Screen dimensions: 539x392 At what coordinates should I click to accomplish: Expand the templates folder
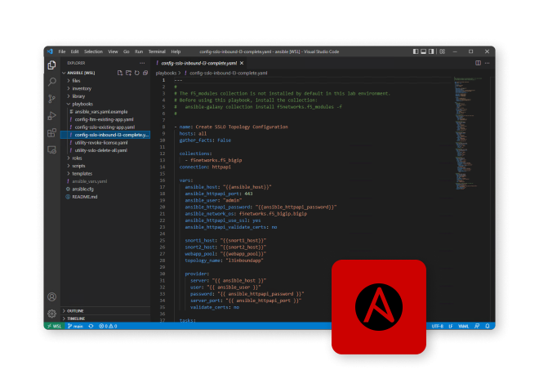click(105, 174)
